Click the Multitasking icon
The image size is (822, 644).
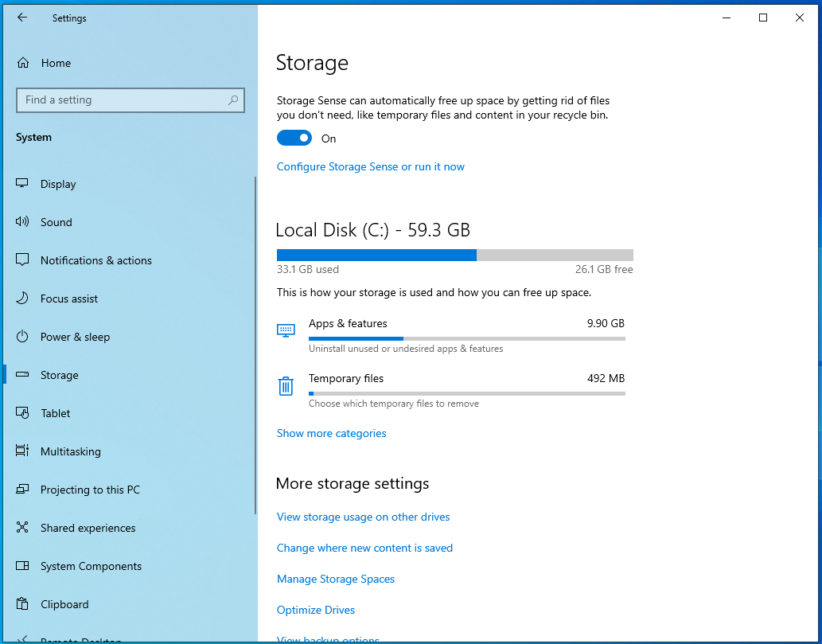tap(22, 451)
